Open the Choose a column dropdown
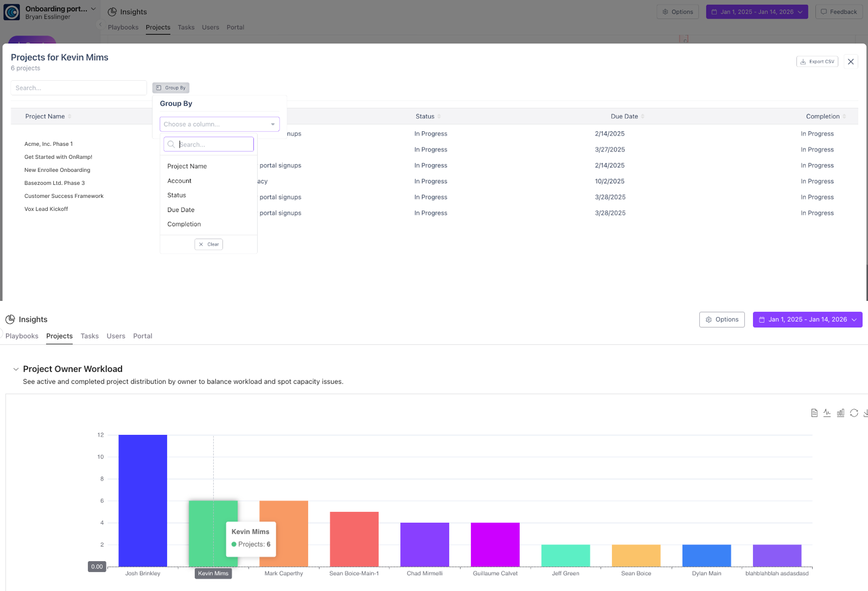The image size is (868, 591). point(219,124)
